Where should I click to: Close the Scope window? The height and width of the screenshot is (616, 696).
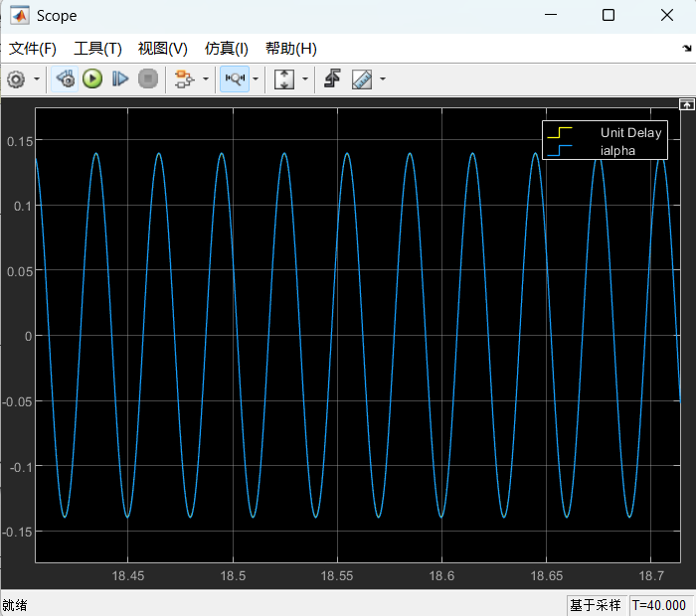click(667, 15)
